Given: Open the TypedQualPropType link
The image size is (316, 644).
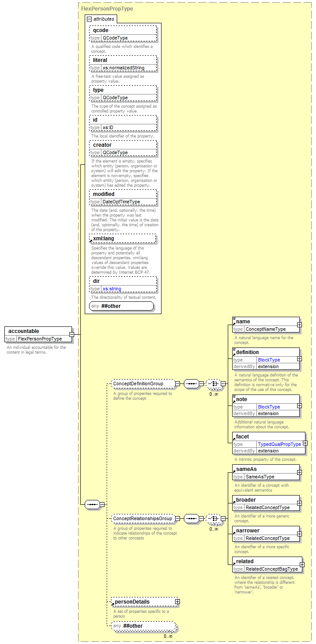Looking at the screenshot, I should pyautogui.click(x=279, y=444).
